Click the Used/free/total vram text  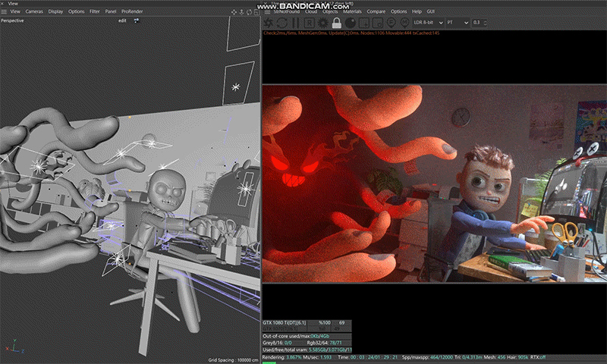307,350
